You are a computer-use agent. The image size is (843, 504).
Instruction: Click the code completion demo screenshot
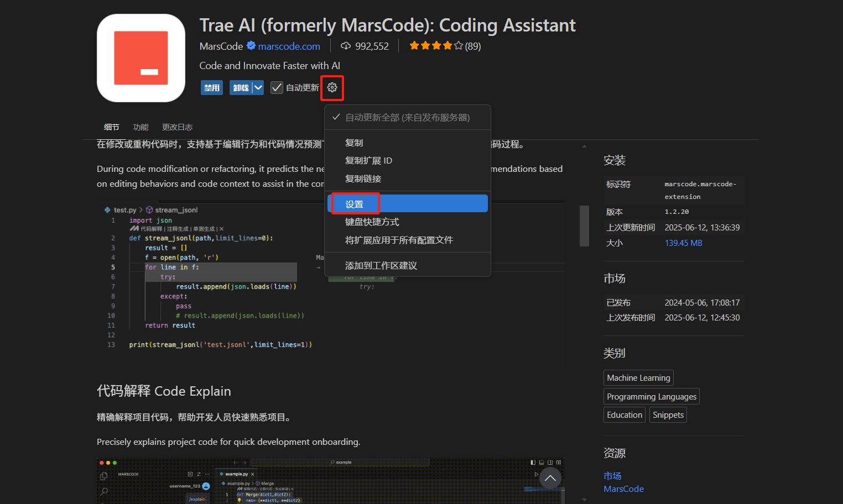(x=331, y=283)
